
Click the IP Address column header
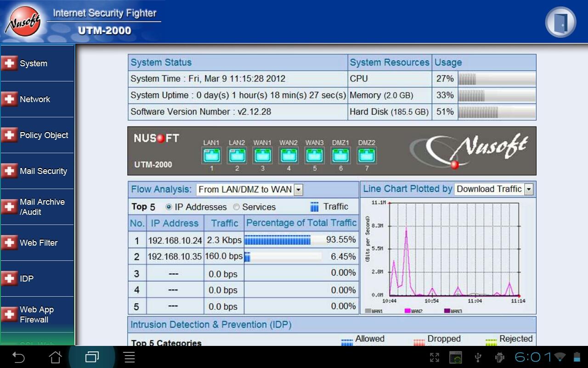(175, 224)
